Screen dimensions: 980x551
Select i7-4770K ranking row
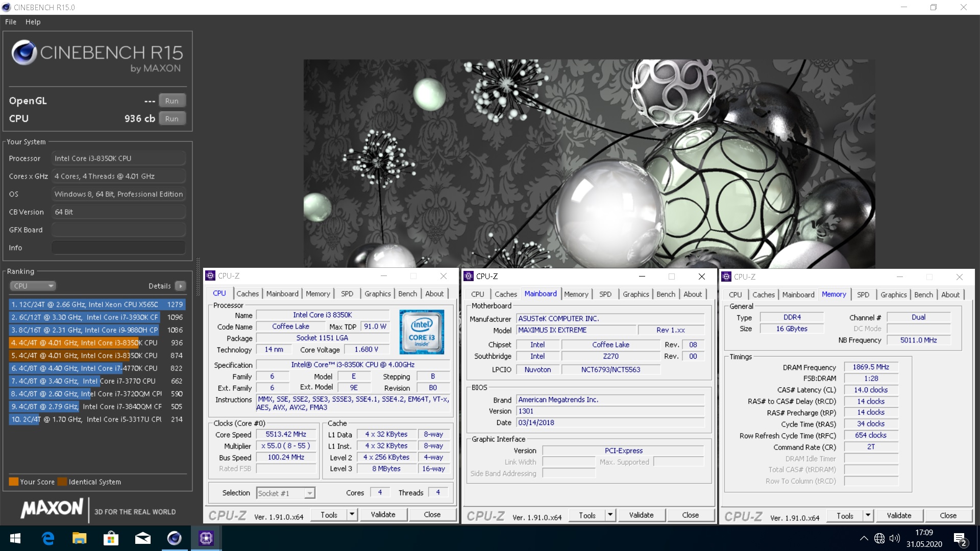[x=97, y=368]
